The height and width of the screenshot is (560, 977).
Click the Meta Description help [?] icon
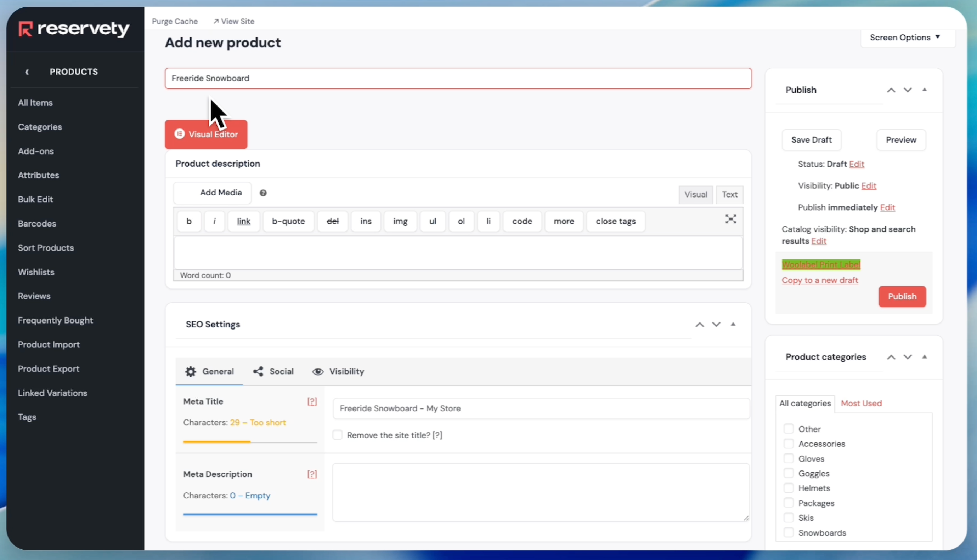pos(312,474)
